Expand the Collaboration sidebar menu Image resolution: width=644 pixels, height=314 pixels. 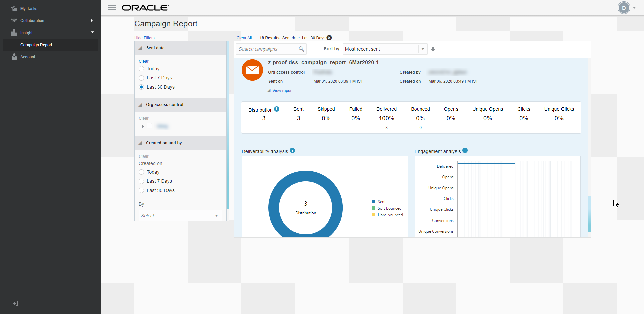click(32, 20)
